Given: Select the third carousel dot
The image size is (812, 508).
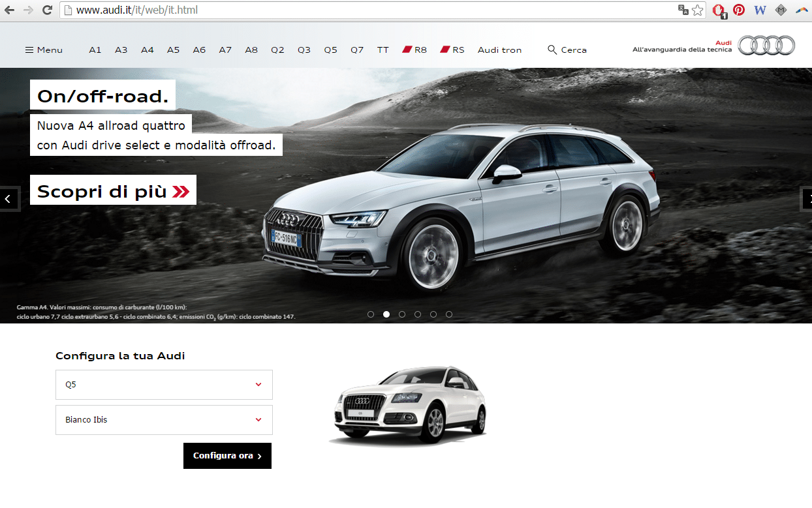Looking at the screenshot, I should (x=402, y=314).
